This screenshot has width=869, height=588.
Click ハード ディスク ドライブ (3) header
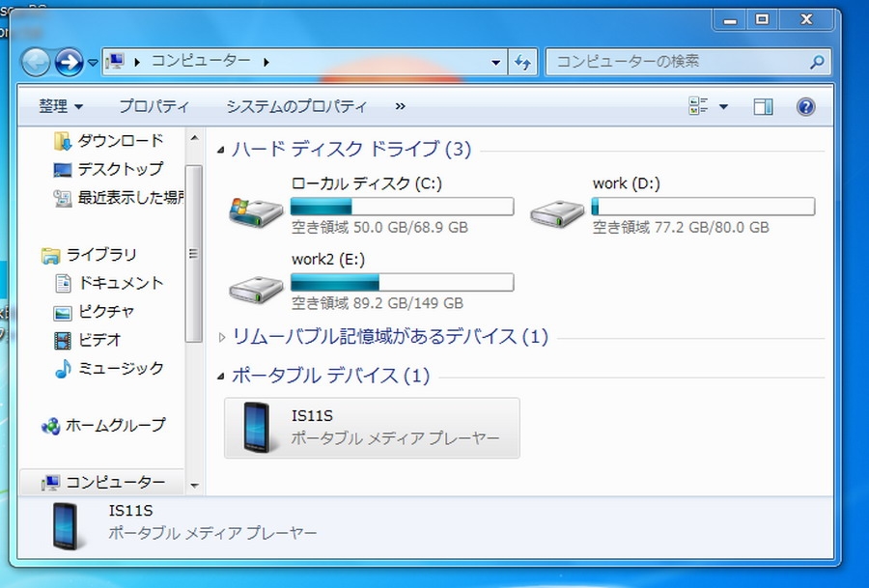tap(351, 149)
